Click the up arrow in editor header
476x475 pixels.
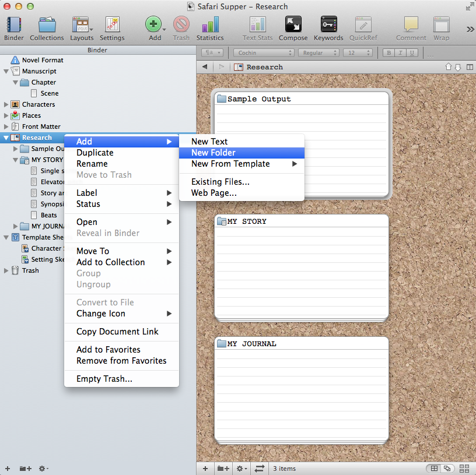click(x=449, y=66)
